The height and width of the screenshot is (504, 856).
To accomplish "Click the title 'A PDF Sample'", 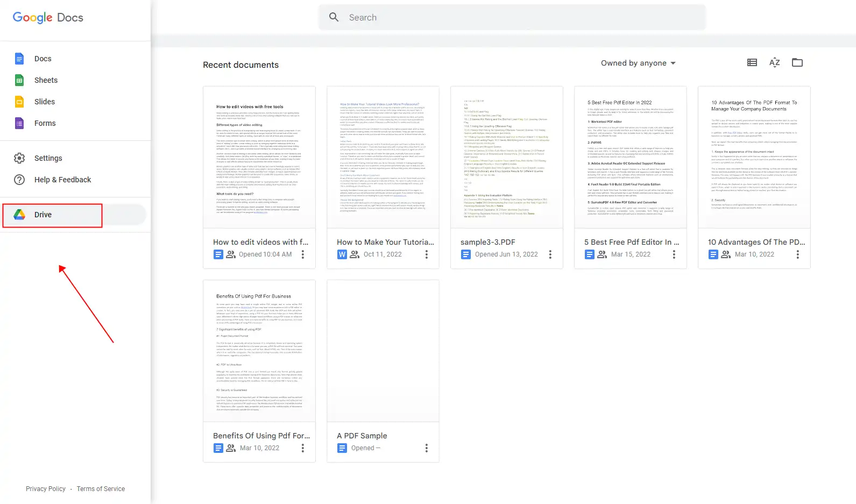I will click(362, 436).
